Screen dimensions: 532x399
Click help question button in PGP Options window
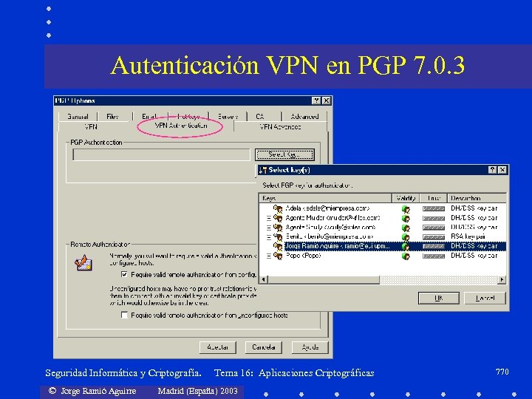click(316, 100)
